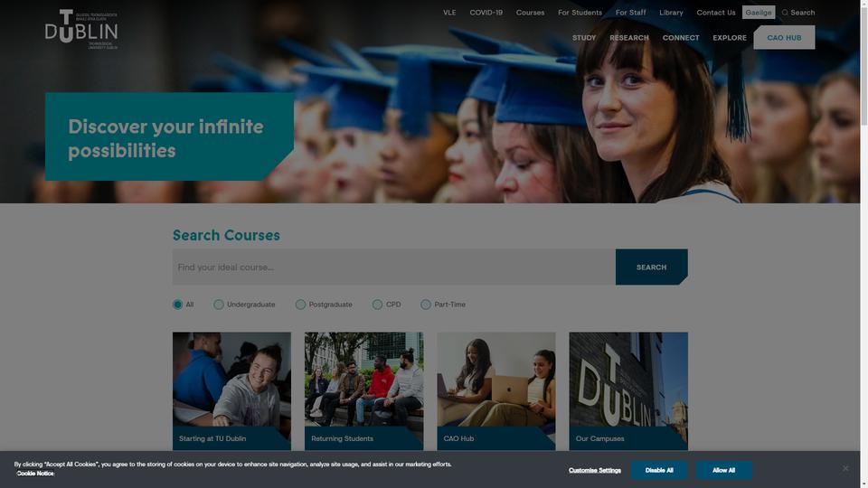The width and height of the screenshot is (868, 488).
Task: Select Part-Time course filter
Action: [426, 305]
